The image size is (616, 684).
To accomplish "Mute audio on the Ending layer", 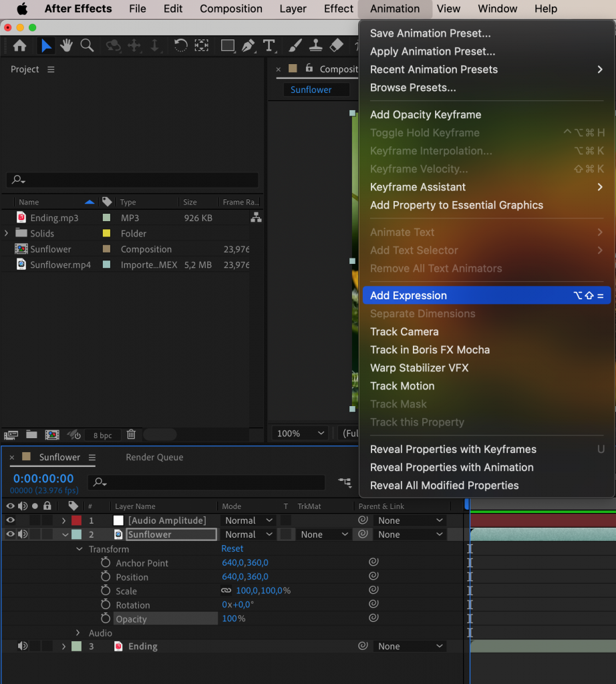I will coord(22,646).
